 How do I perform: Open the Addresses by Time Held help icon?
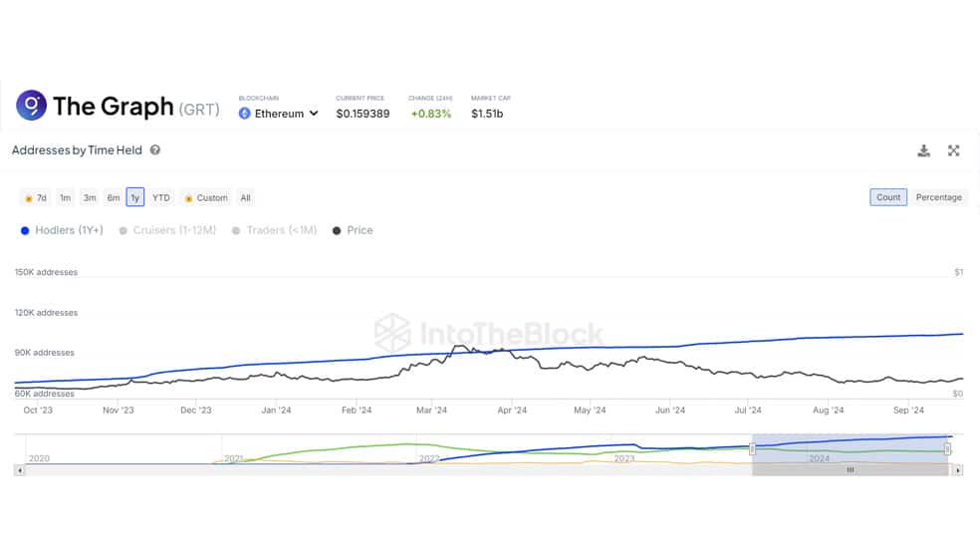(155, 150)
